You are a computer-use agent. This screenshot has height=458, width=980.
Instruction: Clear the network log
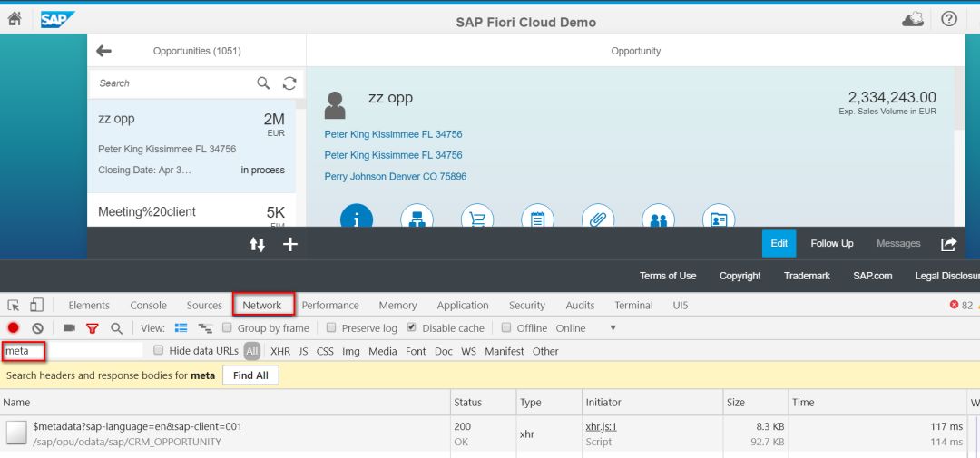37,328
